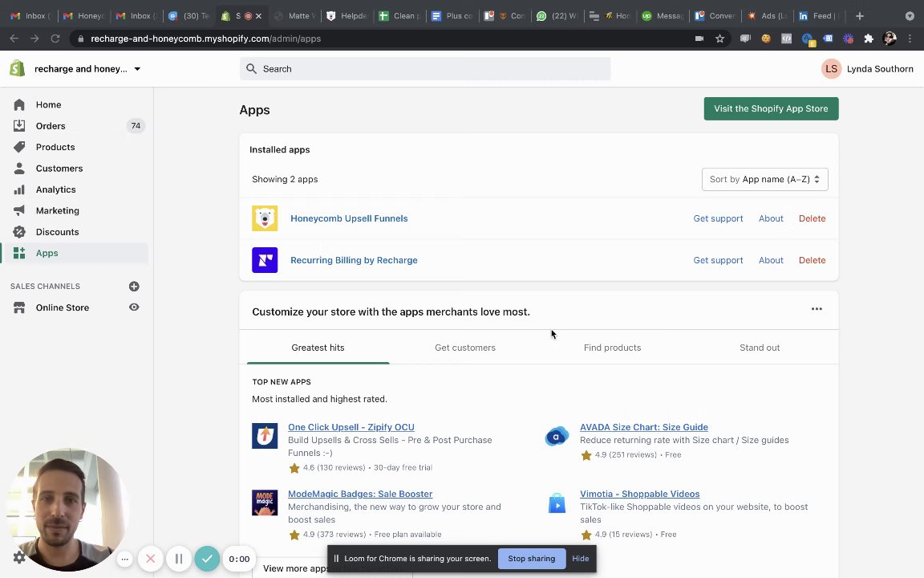This screenshot has width=924, height=578.
Task: Expand the store switcher dropdown arrow
Action: point(137,69)
